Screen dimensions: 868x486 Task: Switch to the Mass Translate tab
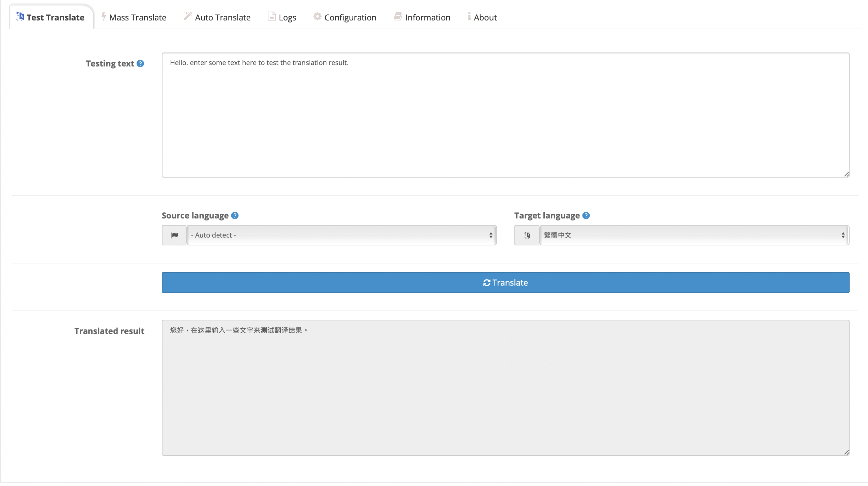(138, 17)
